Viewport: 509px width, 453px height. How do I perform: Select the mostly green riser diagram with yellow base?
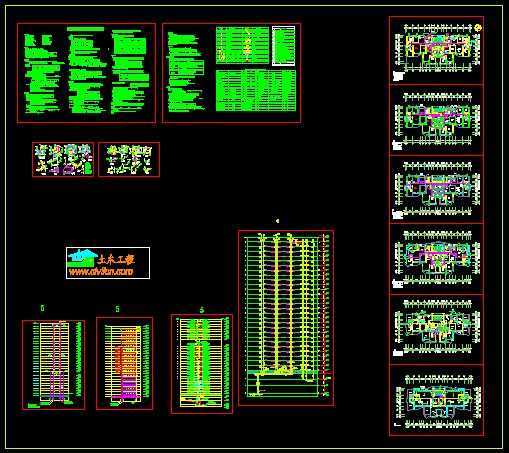pos(202,364)
